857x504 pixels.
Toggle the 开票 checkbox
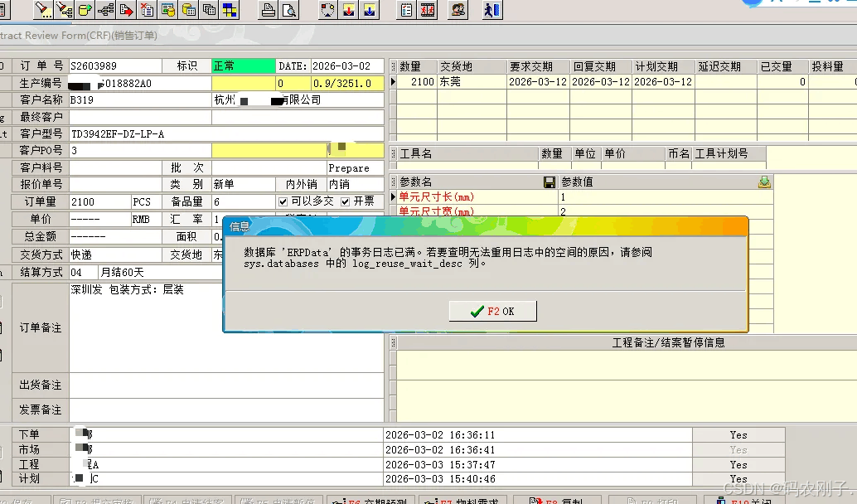(346, 201)
